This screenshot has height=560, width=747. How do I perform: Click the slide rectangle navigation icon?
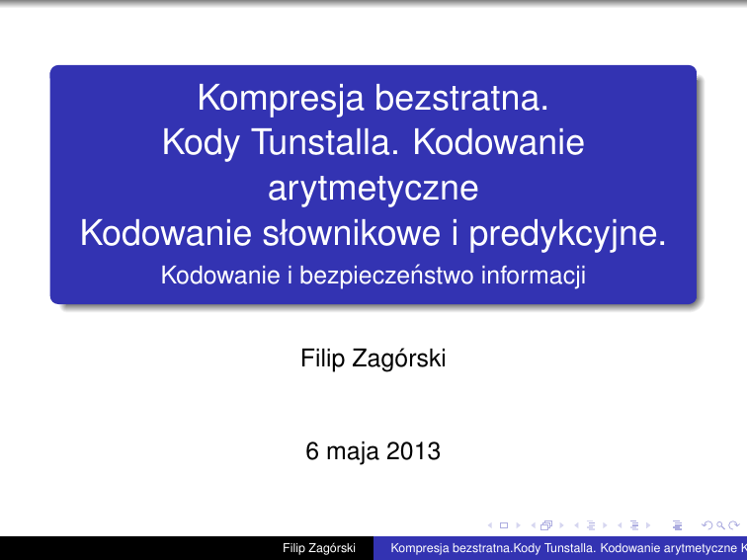click(x=503, y=524)
